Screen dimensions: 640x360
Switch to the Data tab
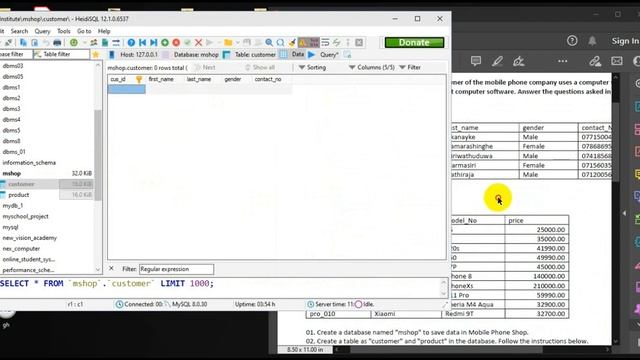[x=293, y=54]
